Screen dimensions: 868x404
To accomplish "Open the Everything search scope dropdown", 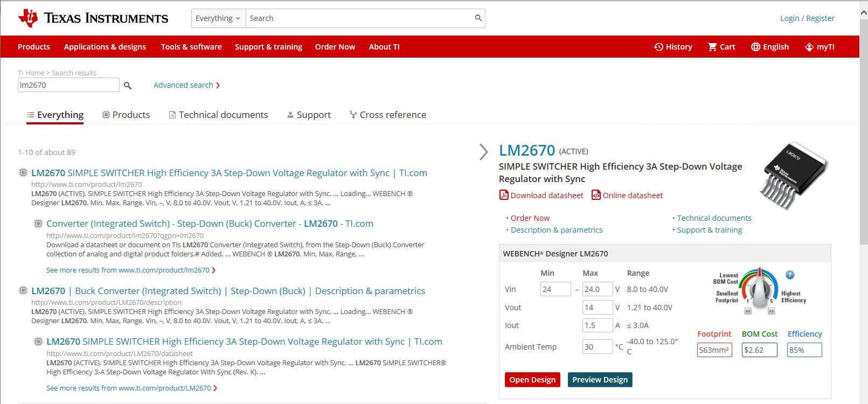I will click(218, 18).
